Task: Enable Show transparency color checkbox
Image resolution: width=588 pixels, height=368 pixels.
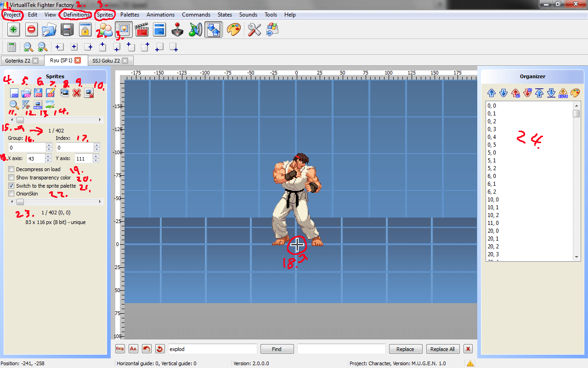Action: pos(11,178)
